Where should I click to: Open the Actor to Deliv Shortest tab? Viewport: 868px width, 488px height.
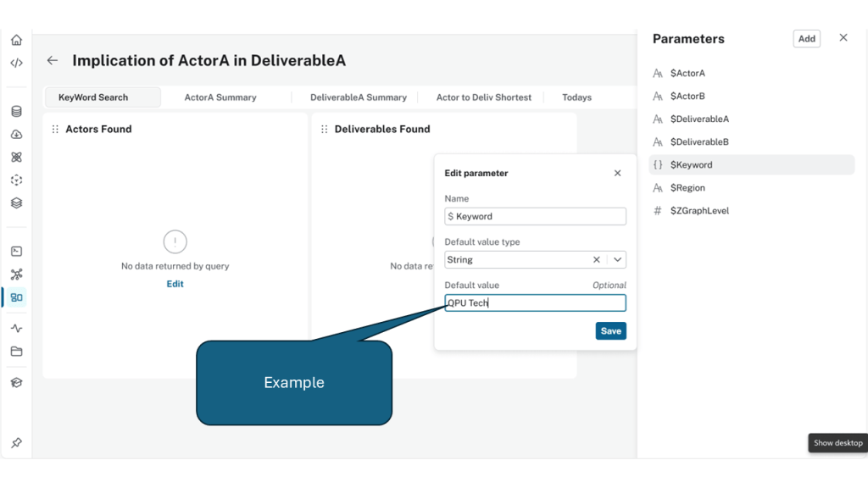483,97
